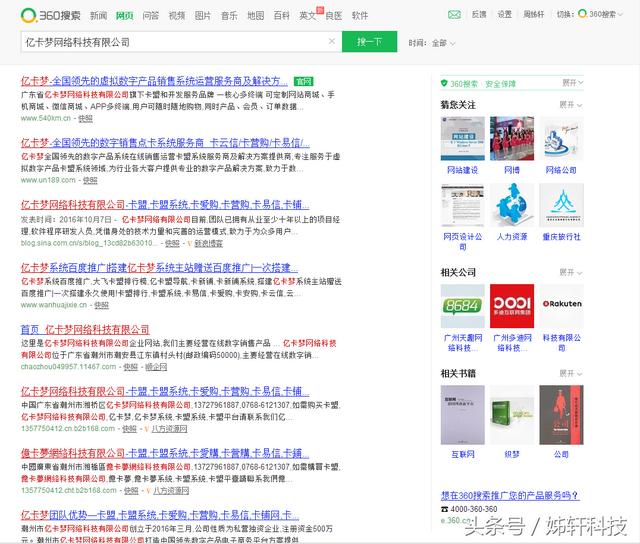Open the 快照 link for www.540km.cn
Viewport: 640px width, 544px height.
[85, 118]
